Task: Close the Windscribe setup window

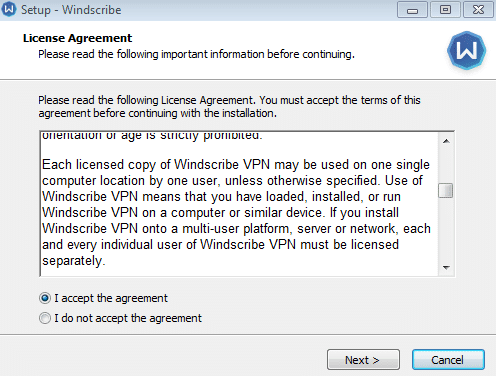Action: [x=478, y=10]
